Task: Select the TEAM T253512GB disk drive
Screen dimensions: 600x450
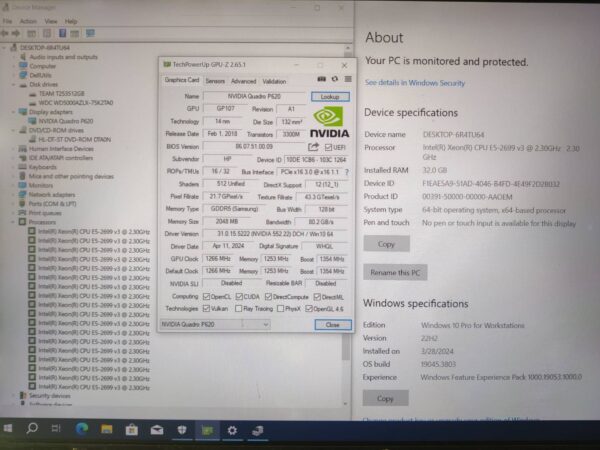Action: (61, 93)
